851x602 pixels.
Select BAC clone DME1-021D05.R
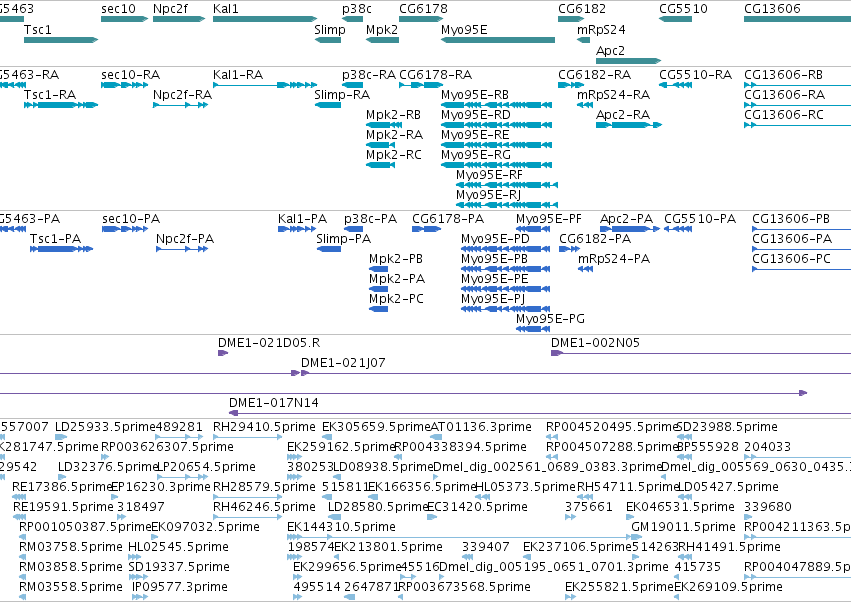pyautogui.click(x=223, y=353)
